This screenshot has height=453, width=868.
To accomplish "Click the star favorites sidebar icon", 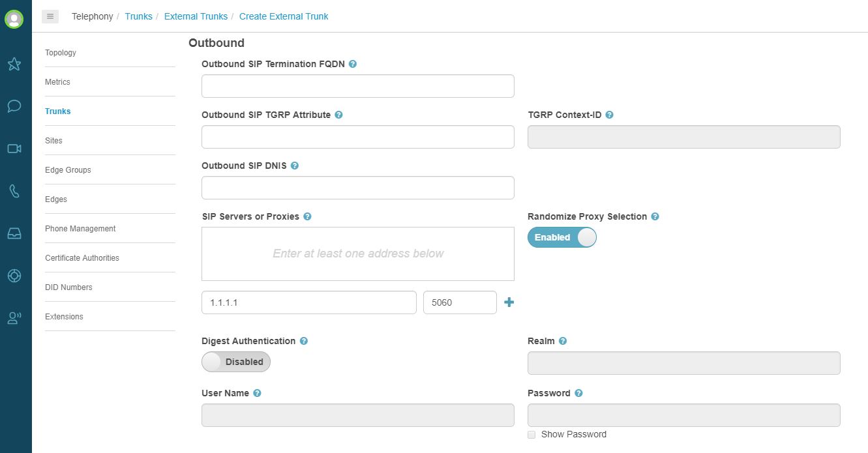I will (14, 64).
